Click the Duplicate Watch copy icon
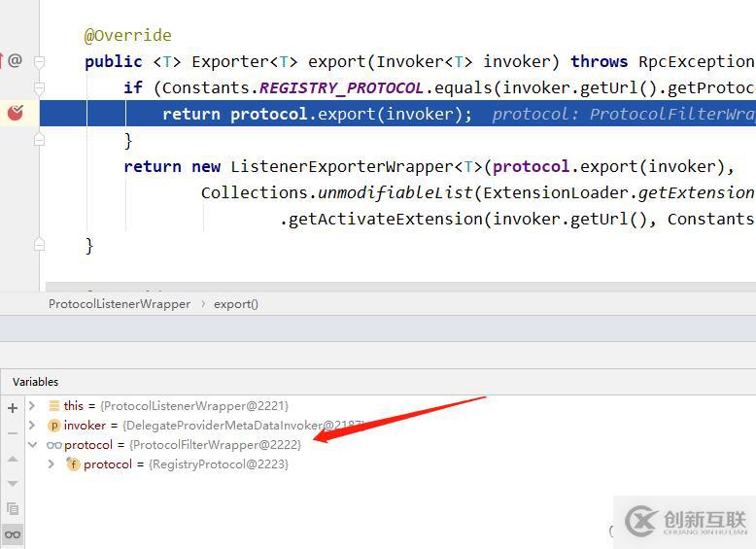Viewport: 756px width, 549px height. click(x=13, y=508)
